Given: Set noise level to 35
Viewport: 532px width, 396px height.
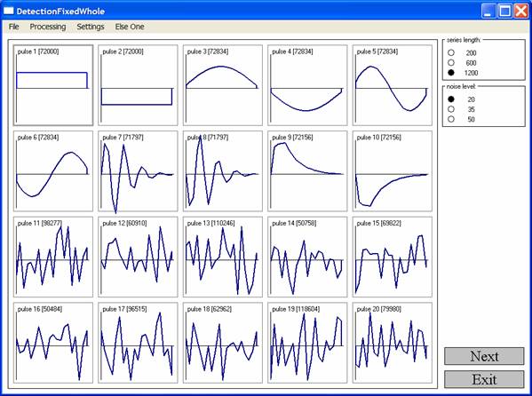Looking at the screenshot, I should [x=451, y=109].
